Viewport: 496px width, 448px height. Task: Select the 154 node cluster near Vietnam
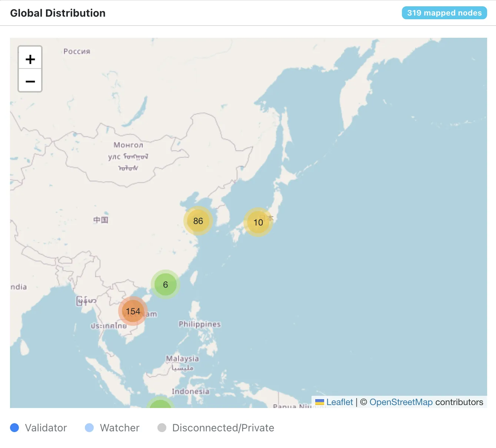pos(133,311)
